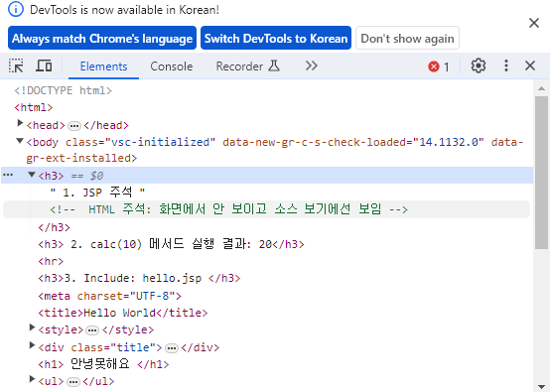Click Always match Chrome's language button
This screenshot has width=550, height=392.
point(102,38)
